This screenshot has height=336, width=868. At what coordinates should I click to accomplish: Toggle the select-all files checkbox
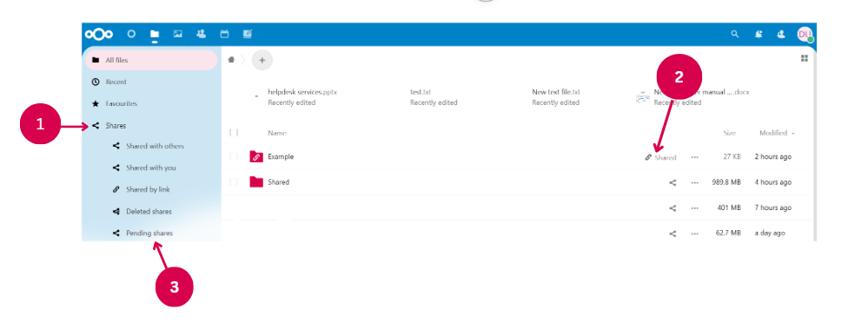(234, 132)
